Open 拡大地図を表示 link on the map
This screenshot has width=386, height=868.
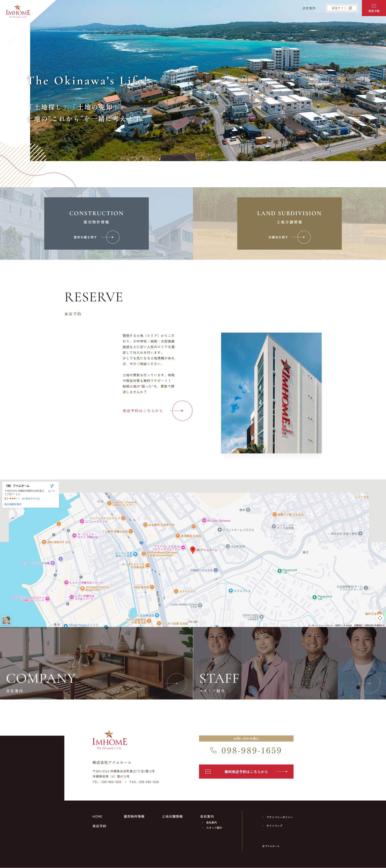click(x=13, y=504)
